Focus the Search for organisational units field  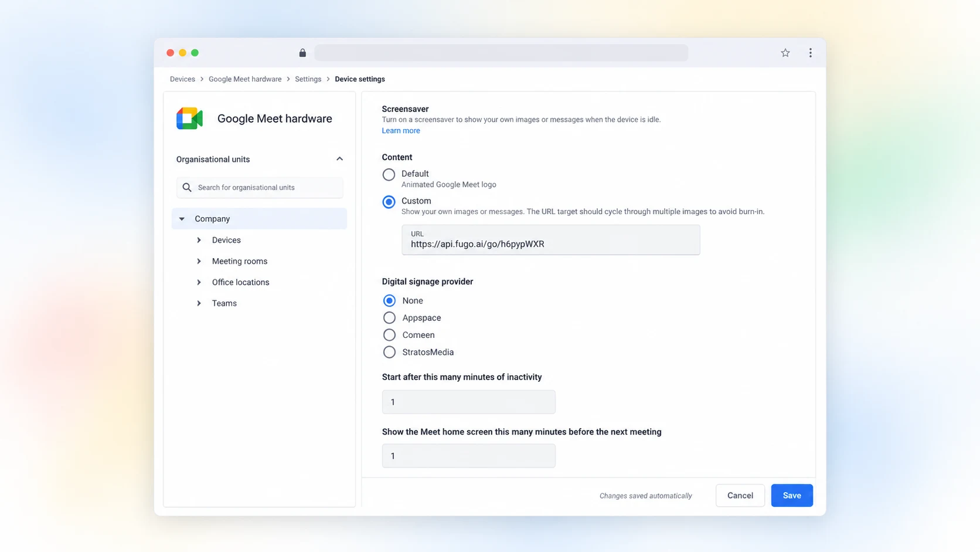[x=260, y=188]
